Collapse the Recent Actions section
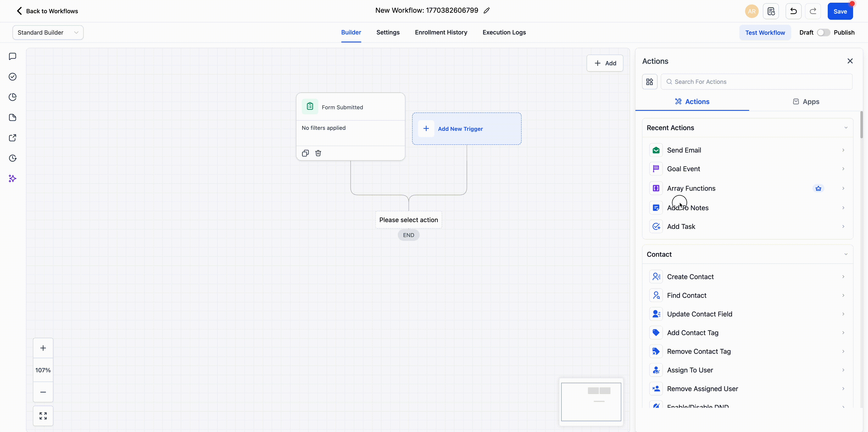The image size is (868, 432). (x=845, y=128)
